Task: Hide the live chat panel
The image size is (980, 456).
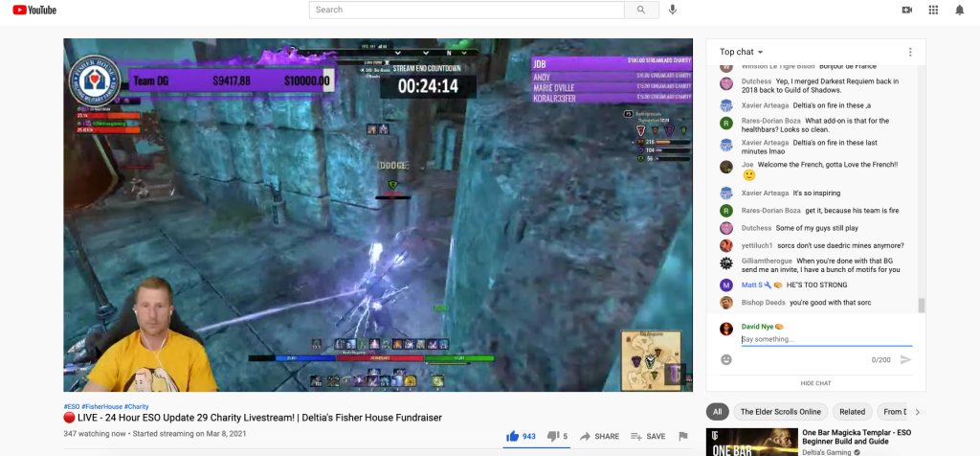Action: point(815,382)
